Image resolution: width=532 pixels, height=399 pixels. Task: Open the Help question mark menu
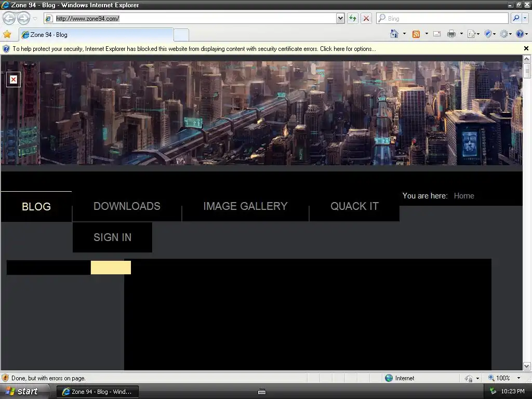[522, 34]
